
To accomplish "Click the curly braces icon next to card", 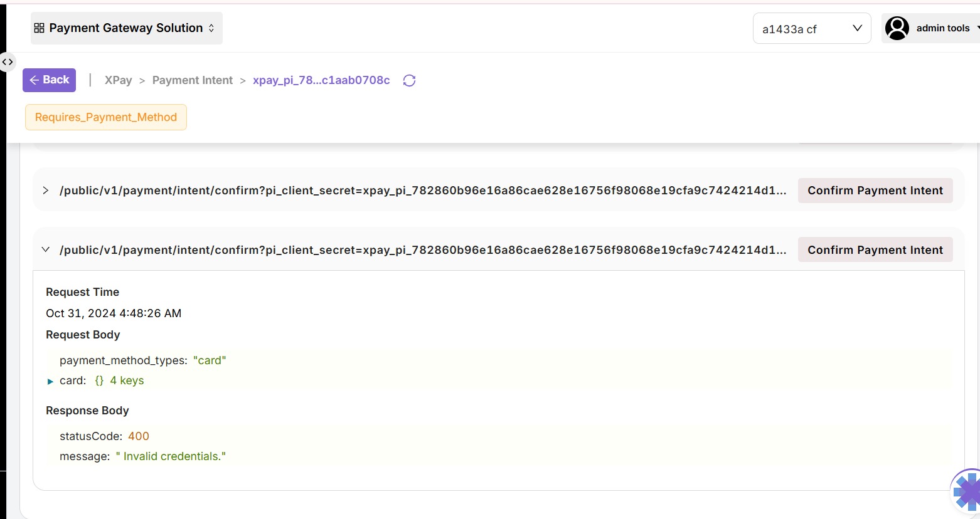I will [x=99, y=380].
